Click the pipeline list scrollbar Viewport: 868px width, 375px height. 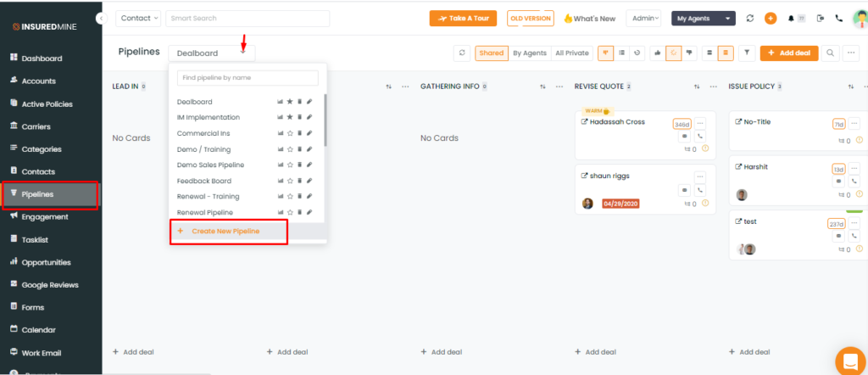coord(325,120)
